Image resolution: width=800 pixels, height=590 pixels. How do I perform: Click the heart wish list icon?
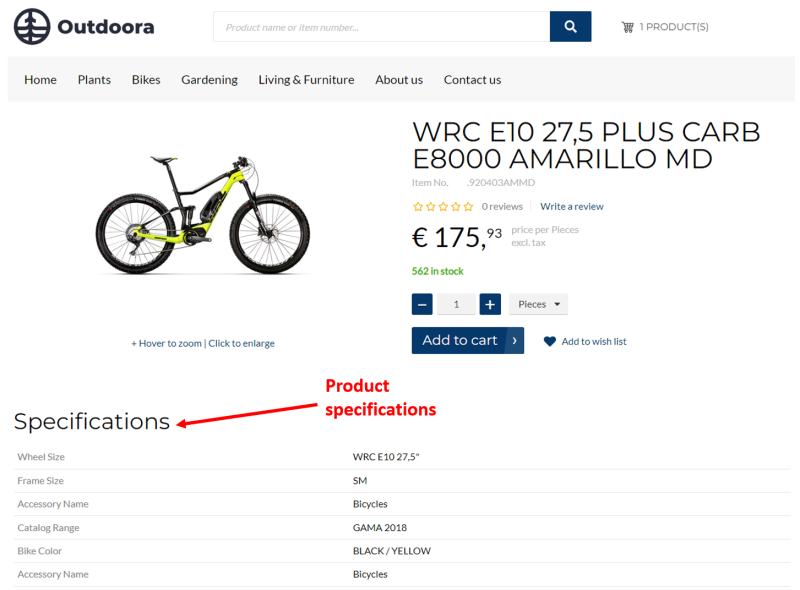click(549, 341)
